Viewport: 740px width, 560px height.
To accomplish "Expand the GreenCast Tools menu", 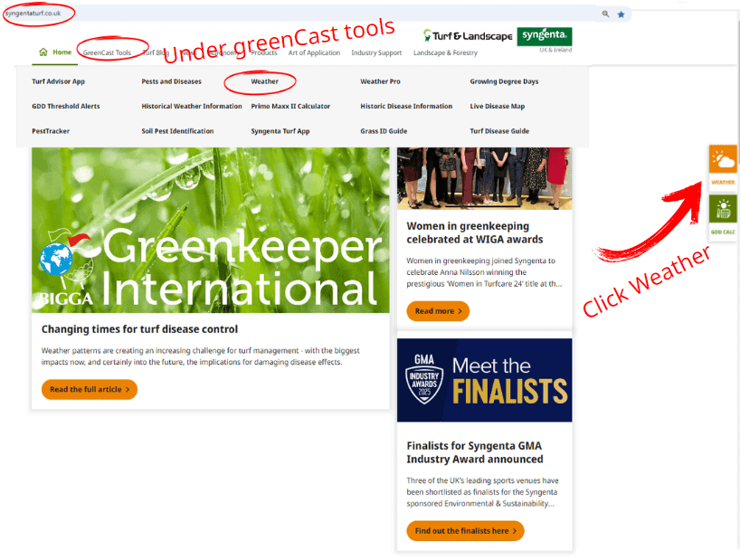I will (x=107, y=52).
